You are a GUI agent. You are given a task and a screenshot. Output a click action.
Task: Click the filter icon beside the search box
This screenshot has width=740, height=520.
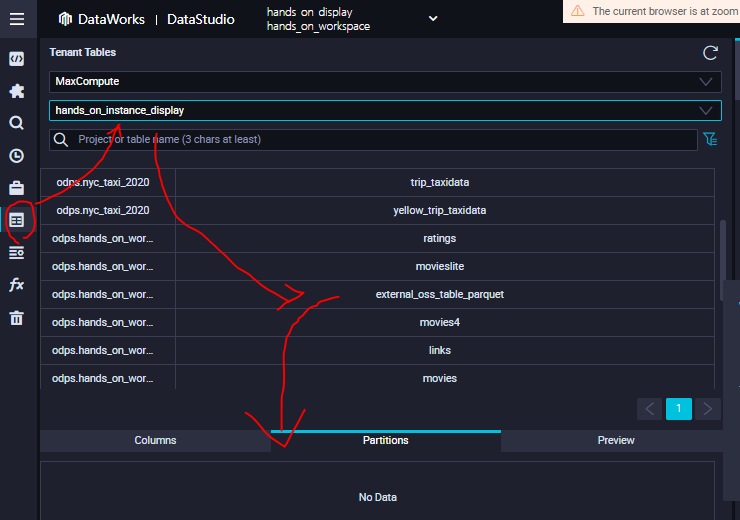click(x=710, y=139)
